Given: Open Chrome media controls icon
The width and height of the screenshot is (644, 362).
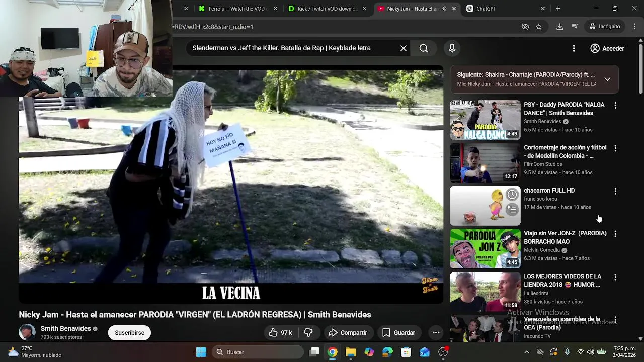Looking at the screenshot, I should point(575,27).
